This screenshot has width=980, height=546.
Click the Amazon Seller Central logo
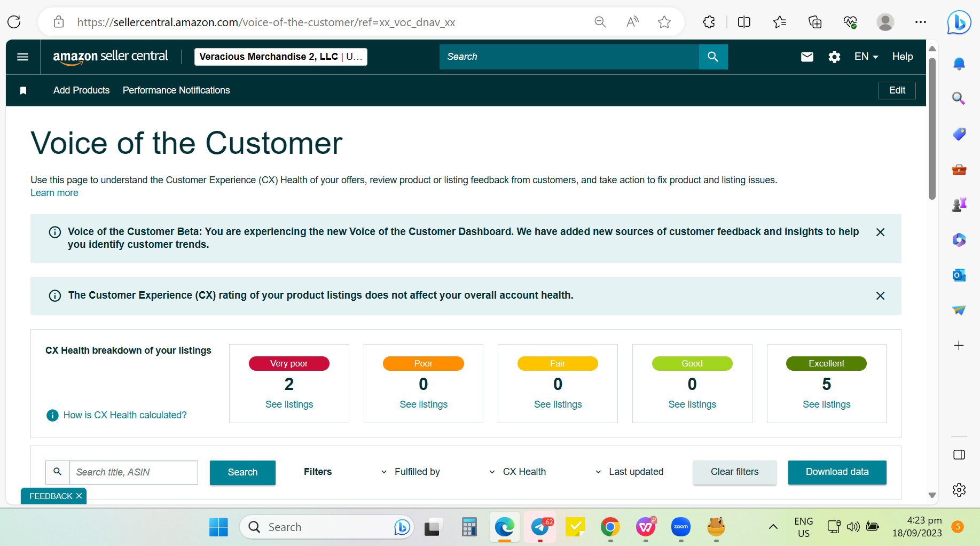click(x=111, y=57)
